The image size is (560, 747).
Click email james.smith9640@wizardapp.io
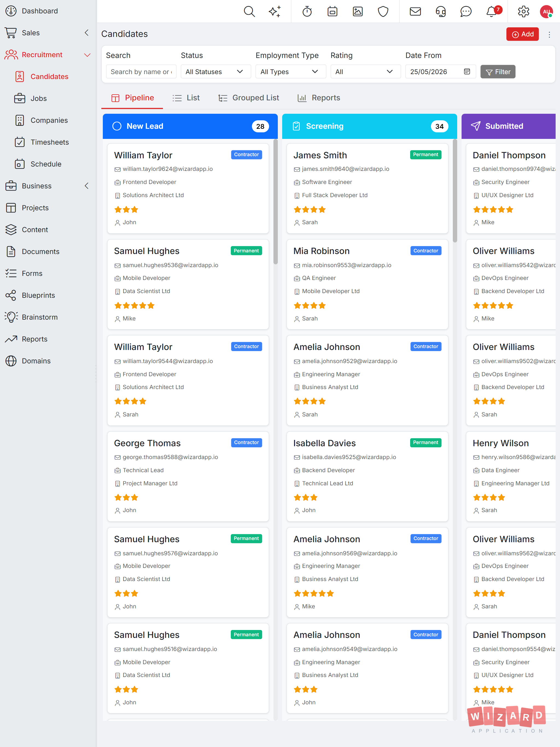[x=346, y=169]
